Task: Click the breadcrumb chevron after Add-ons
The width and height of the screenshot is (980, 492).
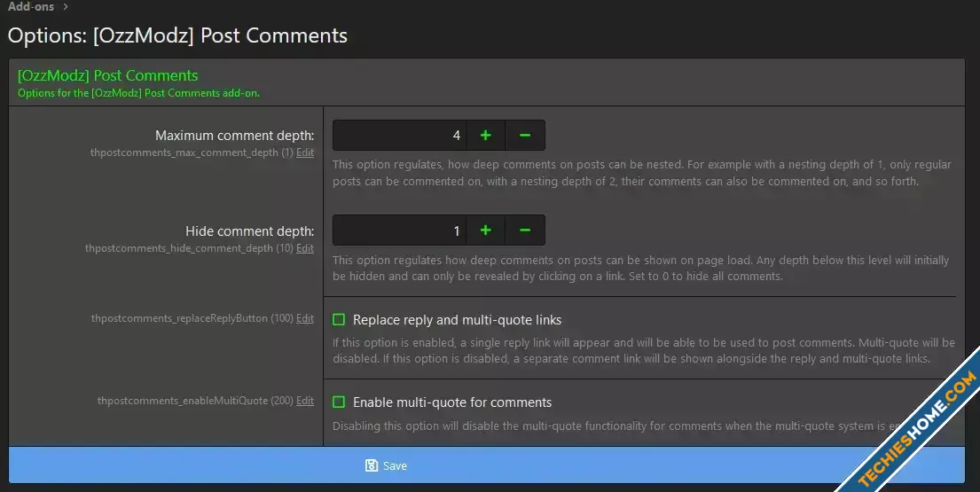Action: point(66,7)
